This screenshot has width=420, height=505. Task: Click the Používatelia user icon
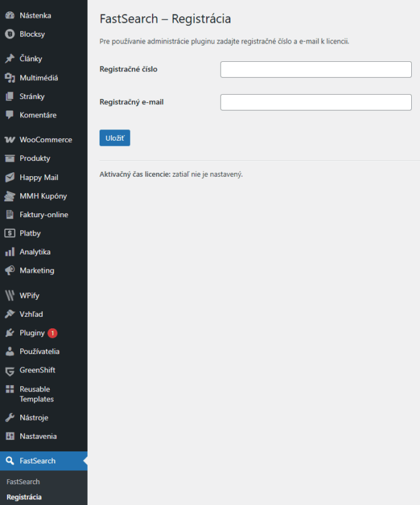pos(10,352)
